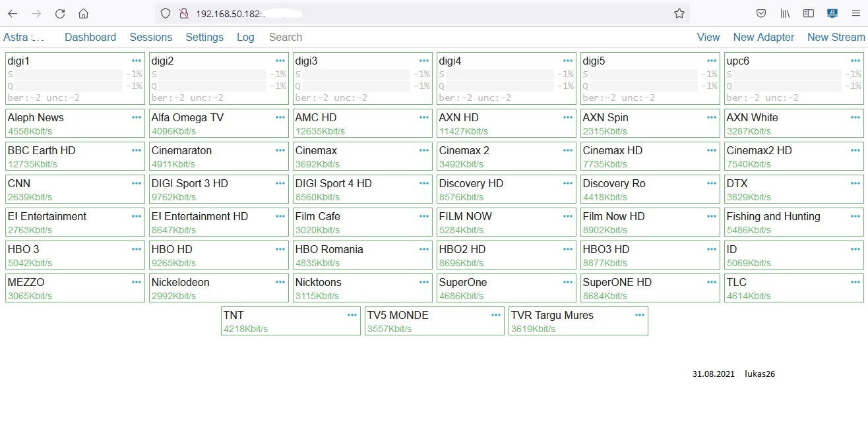The image size is (868, 427).
Task: Open the AXN White stream options
Action: click(855, 117)
